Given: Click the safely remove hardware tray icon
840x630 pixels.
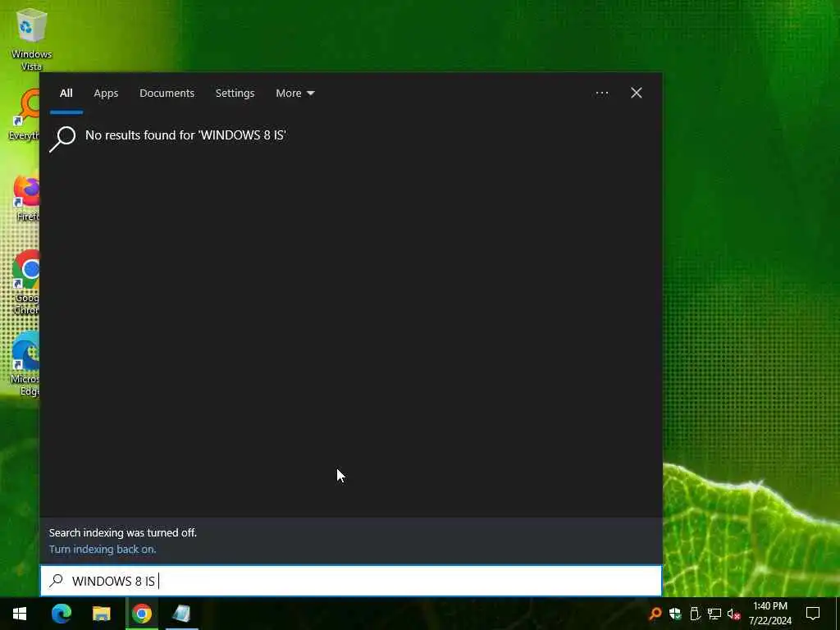Looking at the screenshot, I should pos(695,614).
